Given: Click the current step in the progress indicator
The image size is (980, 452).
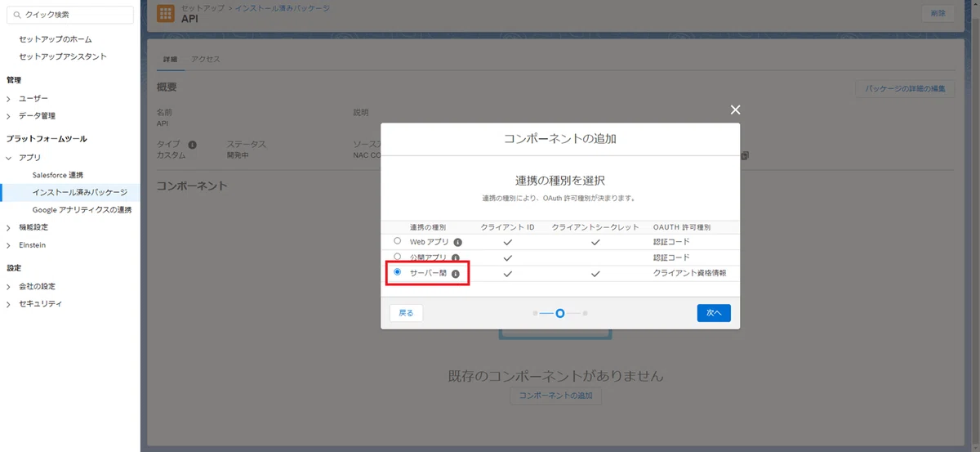Looking at the screenshot, I should coord(560,313).
